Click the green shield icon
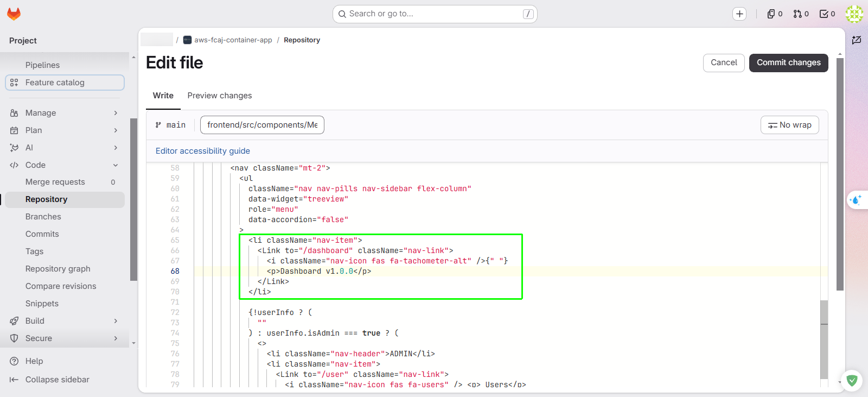The height and width of the screenshot is (397, 868). tap(852, 381)
